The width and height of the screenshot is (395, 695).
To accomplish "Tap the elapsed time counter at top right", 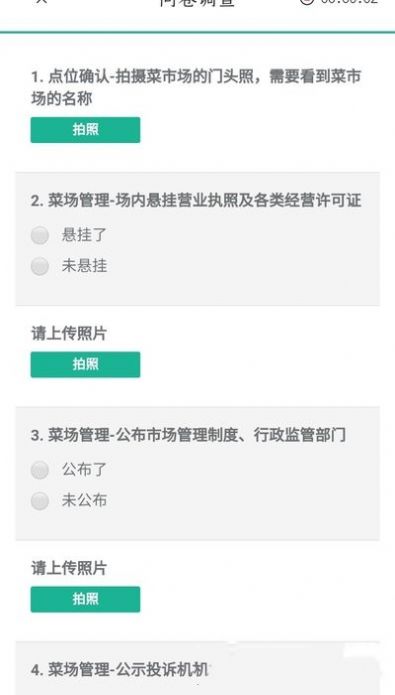I will point(349,2).
